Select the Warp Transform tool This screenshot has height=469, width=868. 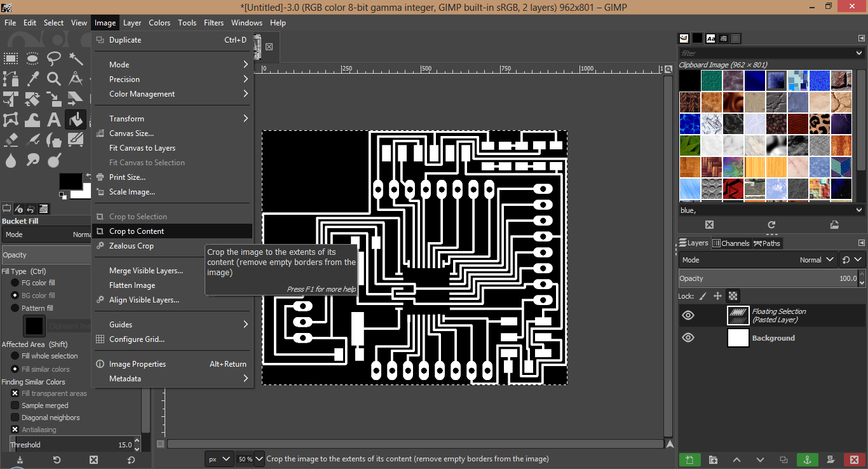click(x=32, y=119)
